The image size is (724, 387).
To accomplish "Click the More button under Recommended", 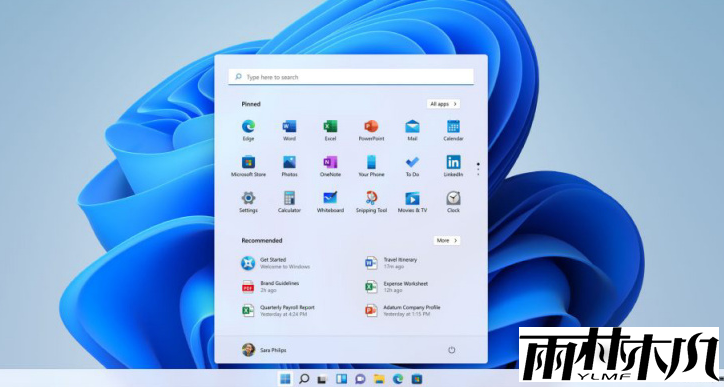I will 446,240.
